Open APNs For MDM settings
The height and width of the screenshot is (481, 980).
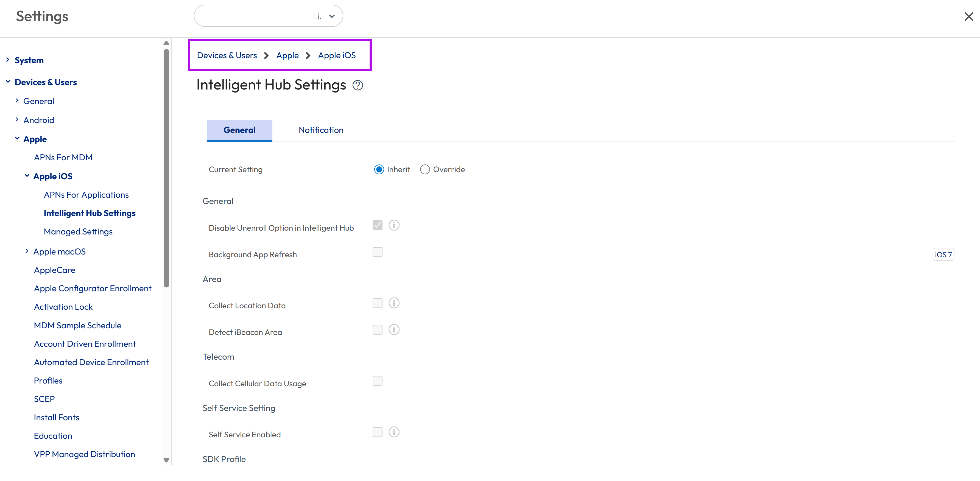click(63, 157)
